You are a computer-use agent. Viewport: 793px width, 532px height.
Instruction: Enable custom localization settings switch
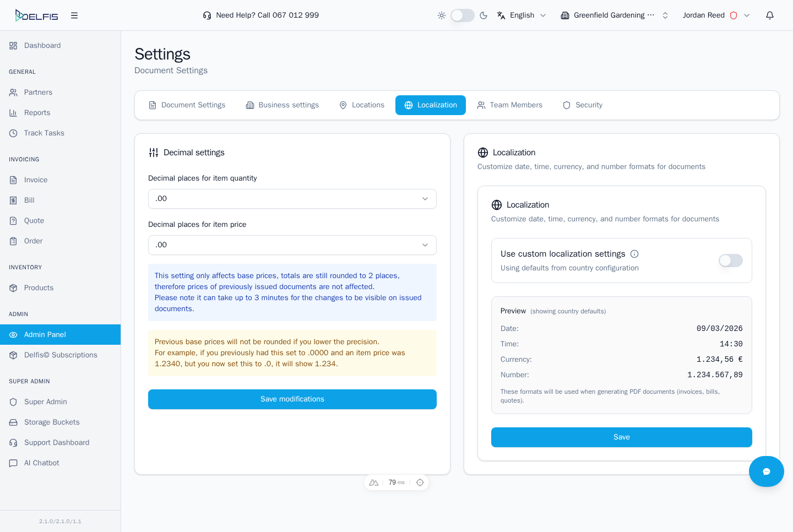click(x=730, y=260)
